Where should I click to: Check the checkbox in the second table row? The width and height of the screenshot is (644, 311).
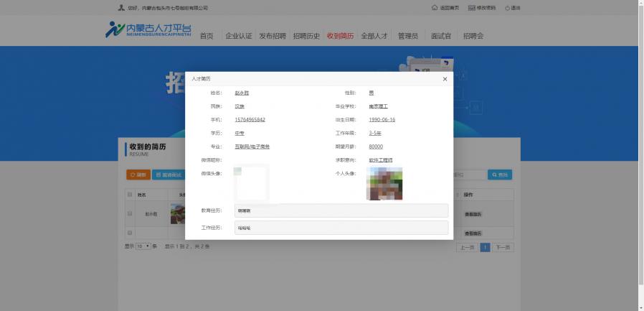coord(130,233)
